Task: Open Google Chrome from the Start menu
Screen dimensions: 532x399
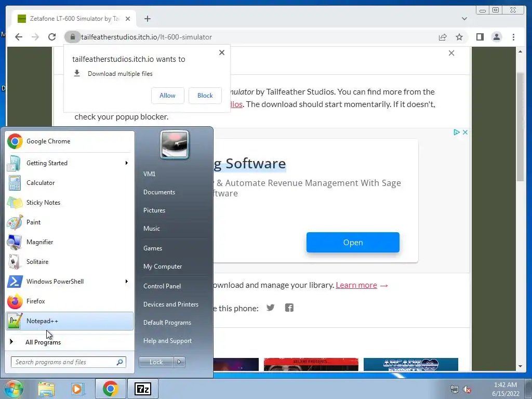Action: pos(70,141)
